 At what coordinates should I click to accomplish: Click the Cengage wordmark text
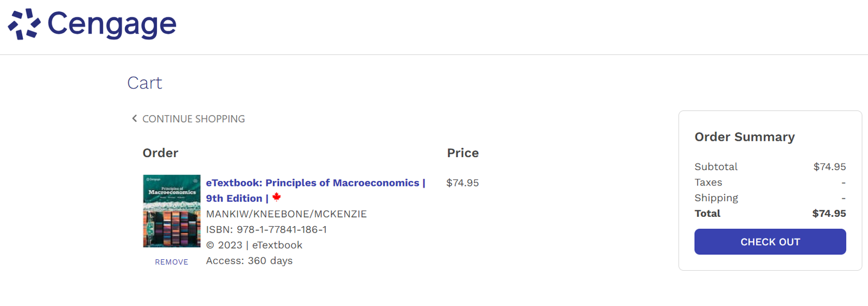point(112,25)
